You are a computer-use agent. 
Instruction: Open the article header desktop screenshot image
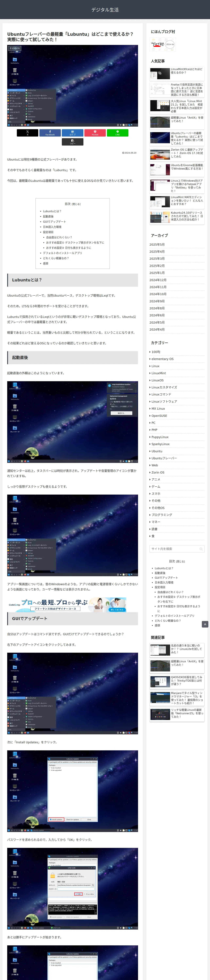point(72,86)
